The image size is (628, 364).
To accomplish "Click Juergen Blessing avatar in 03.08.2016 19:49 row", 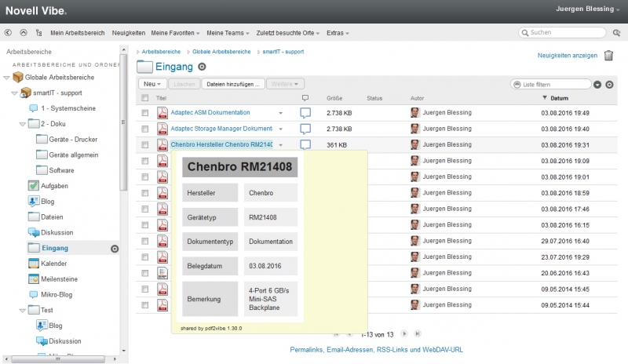I will point(415,113).
